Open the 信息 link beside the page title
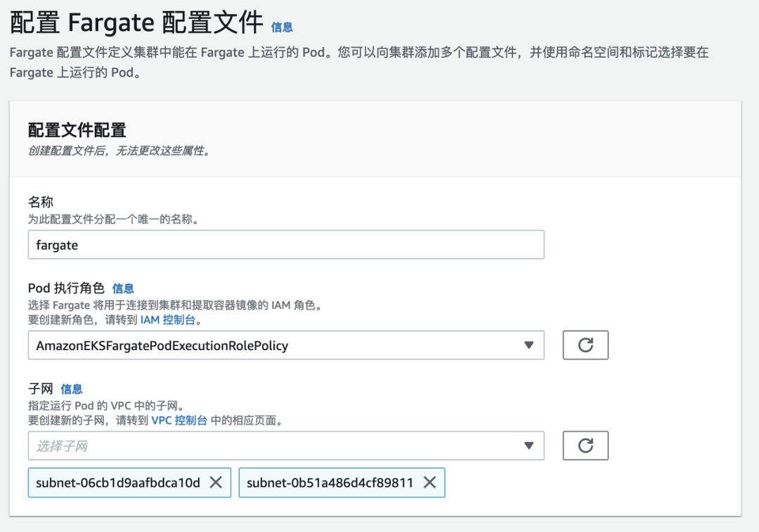 tap(282, 27)
